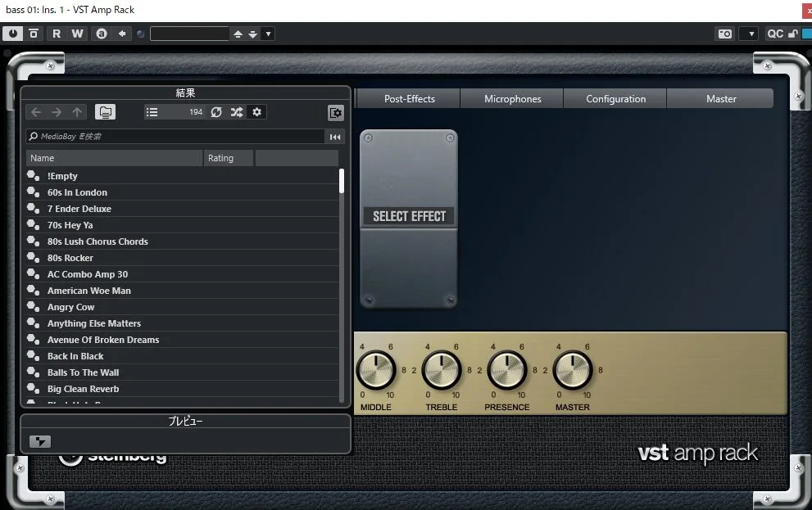Open preset management dropdown arrow

(x=268, y=34)
